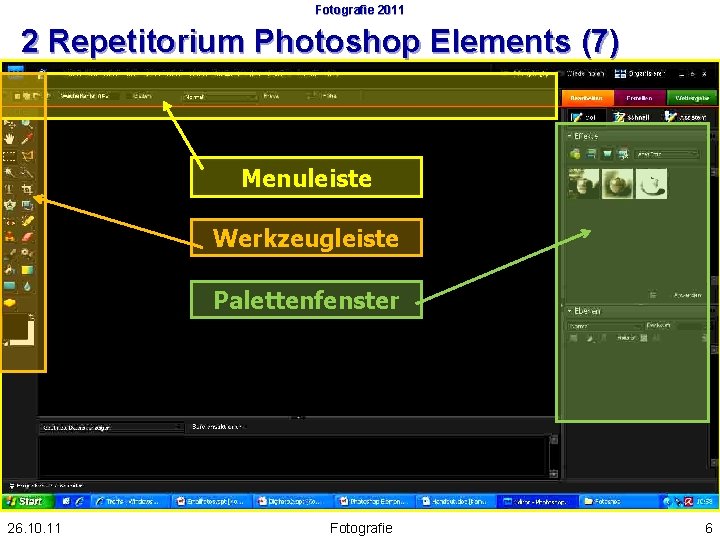Open the Ebenen blend mode dropdown
Viewport: 720px width, 540px height.
(604, 326)
